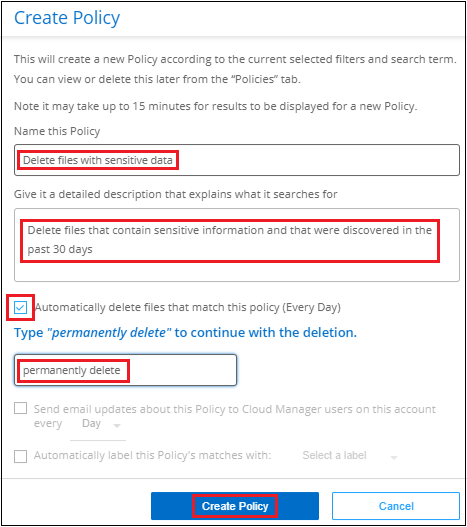Open the Day frequency dropdown
Image resolution: width=467 pixels, height=527 pixels.
click(98, 424)
